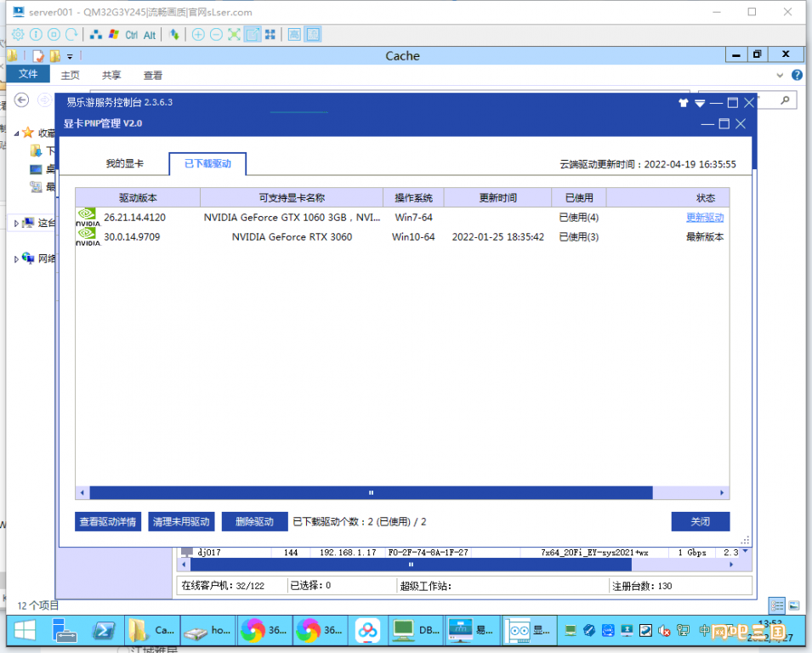Click the 删除驱动 button
Image resolution: width=812 pixels, height=653 pixels.
tap(254, 521)
